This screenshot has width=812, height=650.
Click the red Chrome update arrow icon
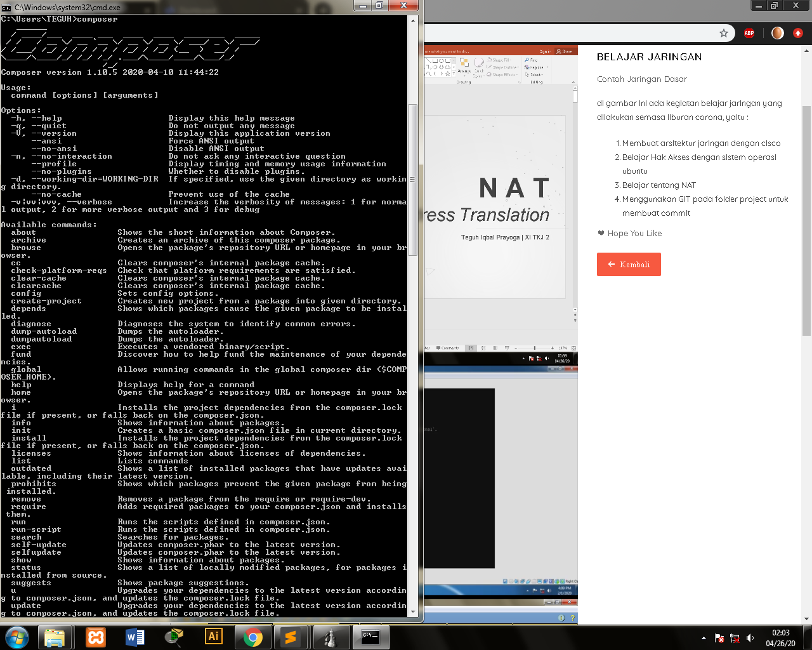798,33
